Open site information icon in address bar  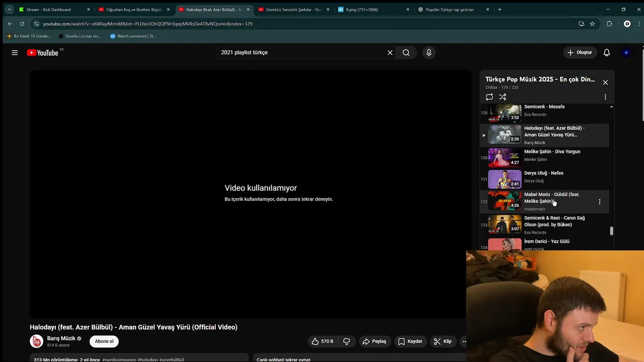[x=36, y=24]
